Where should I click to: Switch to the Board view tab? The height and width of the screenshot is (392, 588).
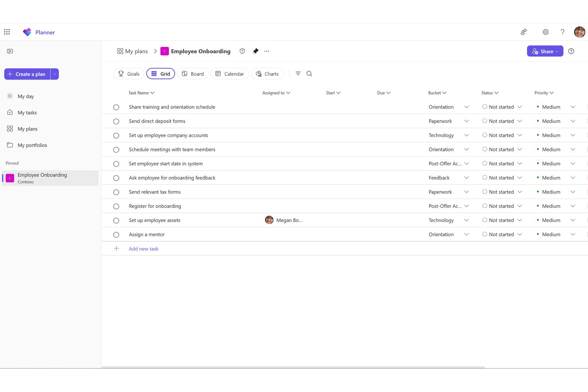point(193,74)
